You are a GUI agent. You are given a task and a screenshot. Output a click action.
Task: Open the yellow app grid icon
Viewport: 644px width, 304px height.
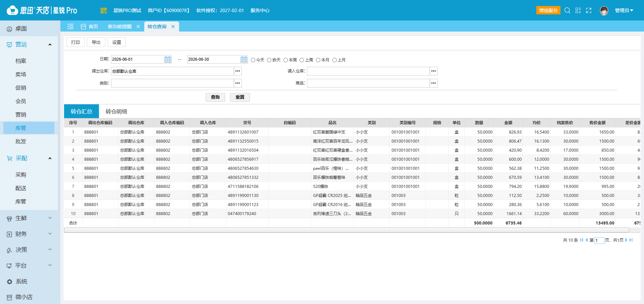coord(103,10)
